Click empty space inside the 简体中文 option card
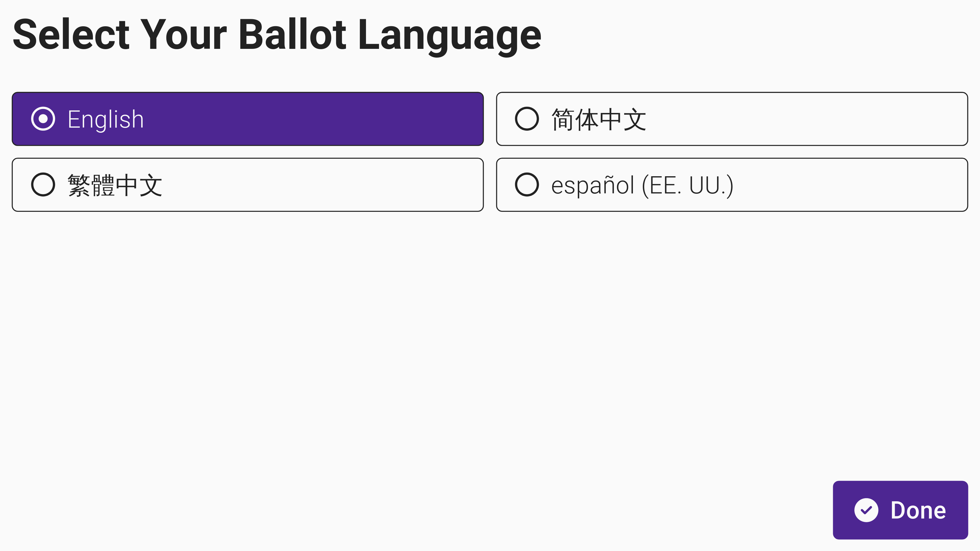This screenshot has height=551, width=980. pos(818,119)
